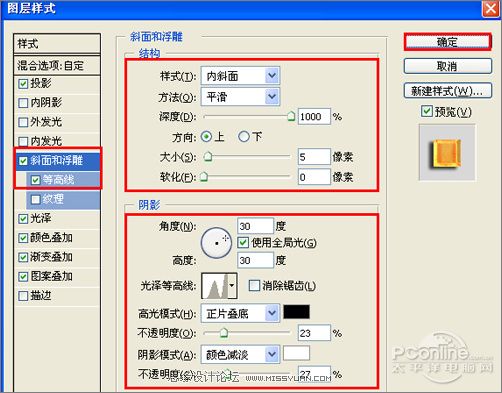Viewport: 502px width, 393px height.
Task: Click the 新建样式 new style button
Action: [448, 90]
